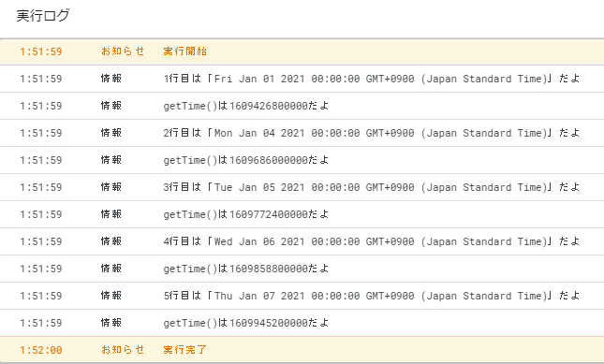
Task: Click the getTime() 1609945200000 message
Action: pyautogui.click(x=245, y=323)
